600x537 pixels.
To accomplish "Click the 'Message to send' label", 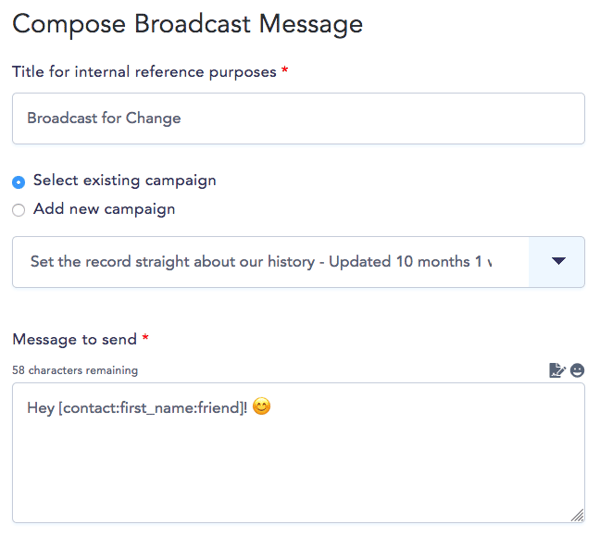I will 75,340.
